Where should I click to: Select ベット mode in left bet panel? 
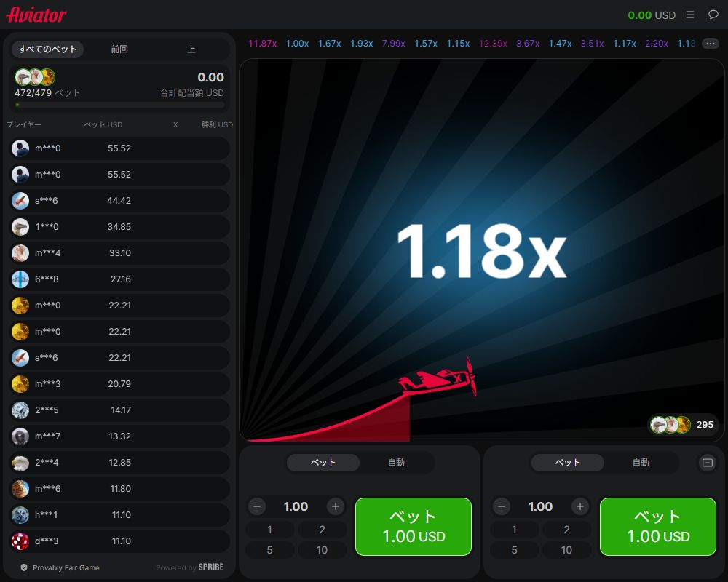tap(323, 463)
